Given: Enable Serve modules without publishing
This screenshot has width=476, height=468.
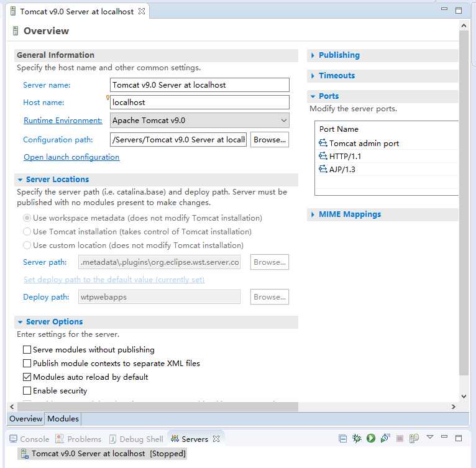Looking at the screenshot, I should 27,349.
